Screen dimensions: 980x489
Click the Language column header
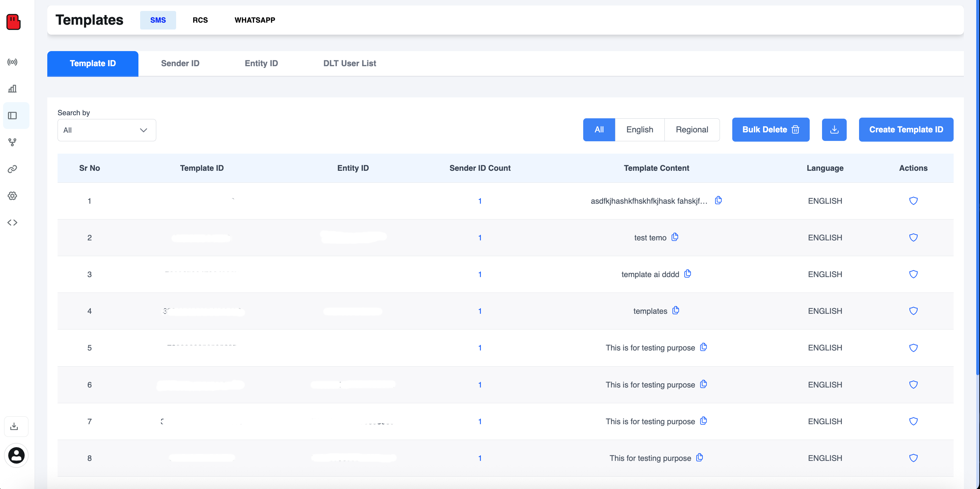(825, 168)
